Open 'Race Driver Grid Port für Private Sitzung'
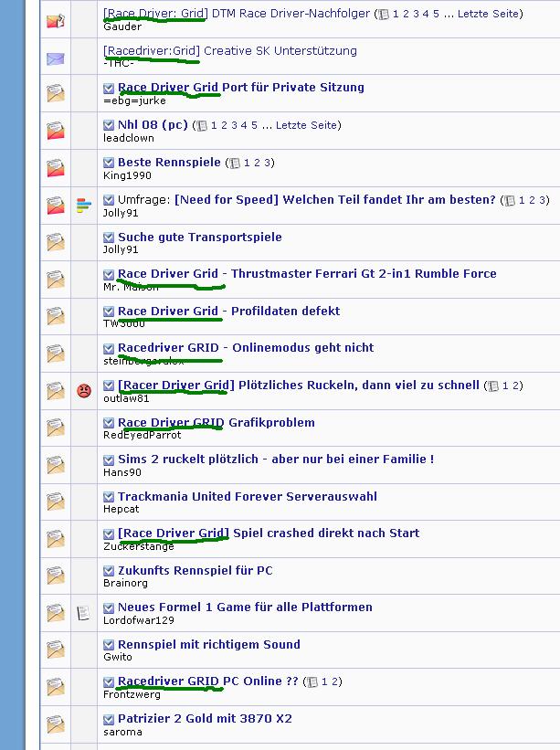560x750 pixels. tap(241, 88)
